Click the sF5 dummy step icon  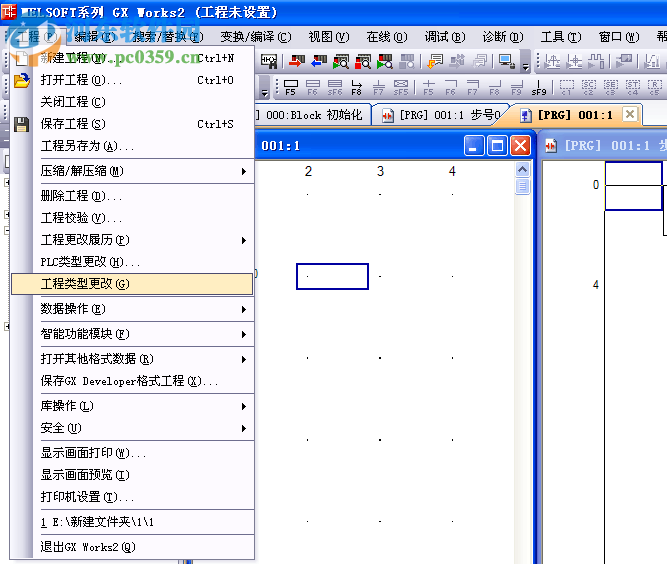[x=401, y=87]
